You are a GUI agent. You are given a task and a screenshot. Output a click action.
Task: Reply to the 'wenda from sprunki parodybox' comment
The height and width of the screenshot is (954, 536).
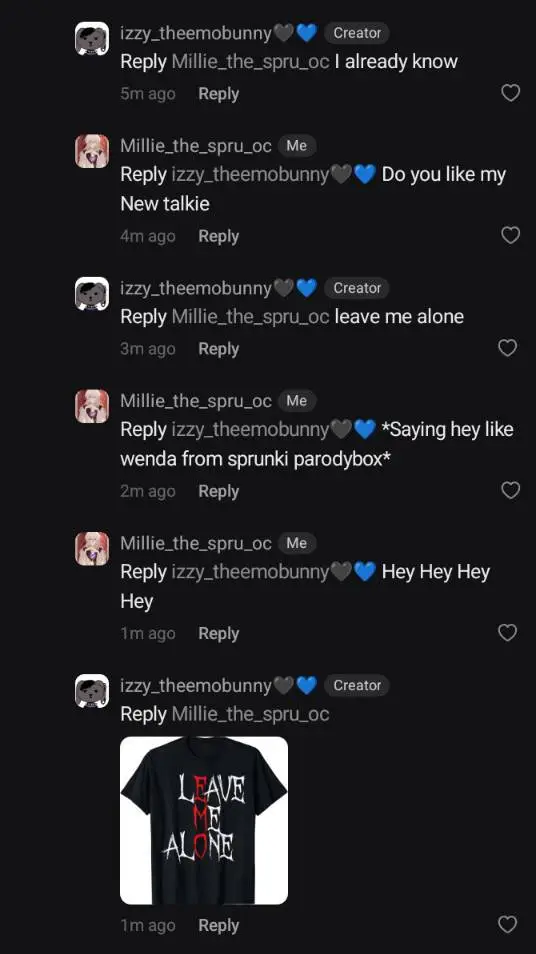tap(218, 491)
